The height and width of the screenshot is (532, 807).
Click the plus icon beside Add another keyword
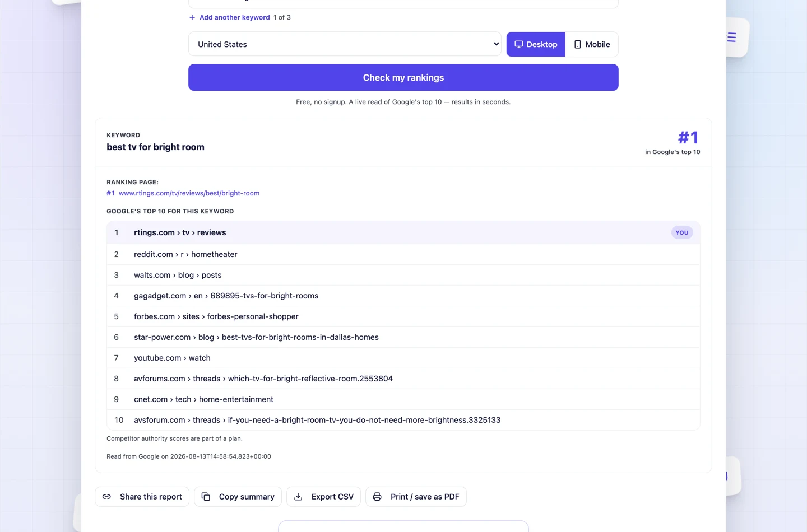pyautogui.click(x=192, y=17)
